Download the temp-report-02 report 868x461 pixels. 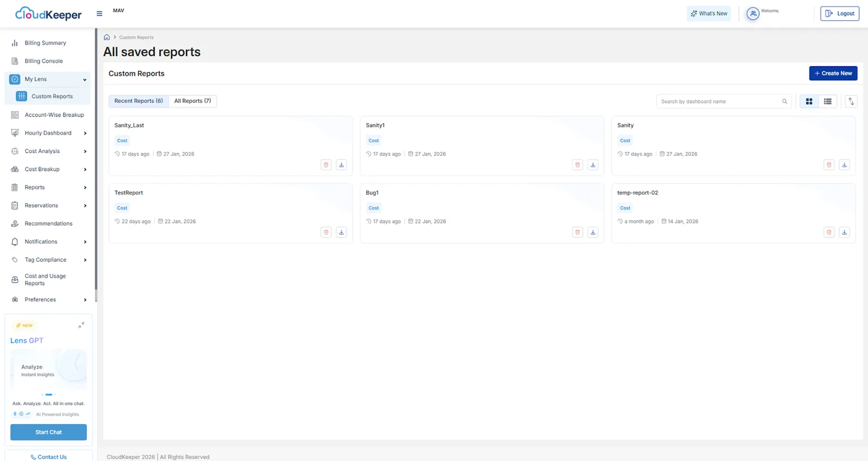pyautogui.click(x=844, y=232)
